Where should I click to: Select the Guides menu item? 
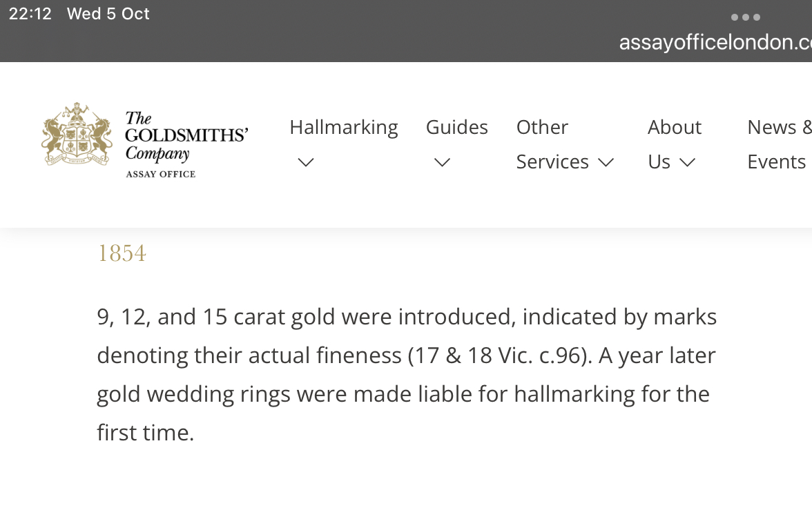click(456, 127)
